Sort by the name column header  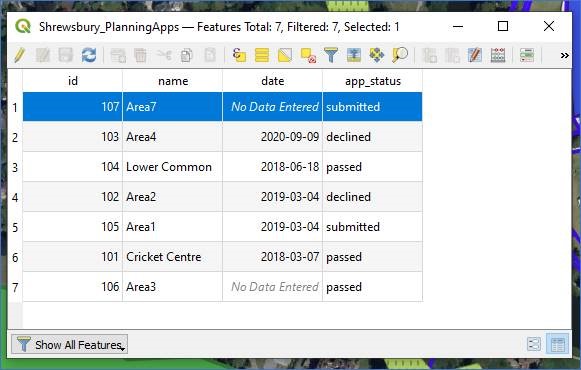tap(173, 81)
